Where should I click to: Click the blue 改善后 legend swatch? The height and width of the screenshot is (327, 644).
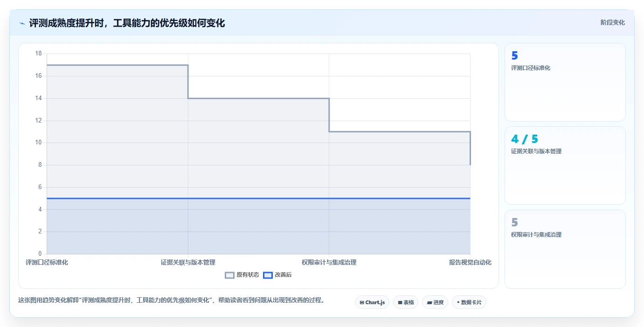click(x=268, y=275)
